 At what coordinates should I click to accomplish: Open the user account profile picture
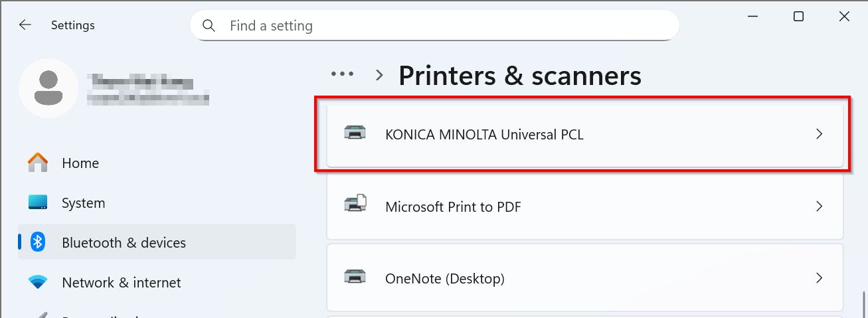pyautogui.click(x=48, y=88)
